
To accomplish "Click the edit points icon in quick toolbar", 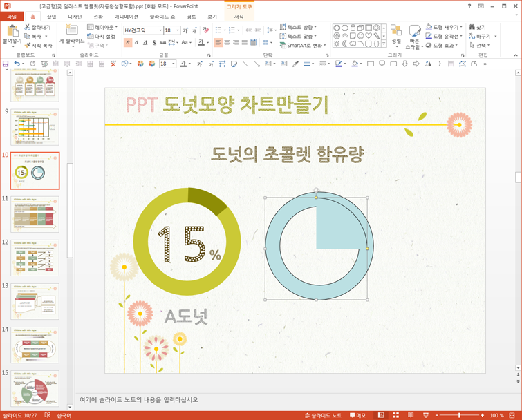I will tap(463, 64).
